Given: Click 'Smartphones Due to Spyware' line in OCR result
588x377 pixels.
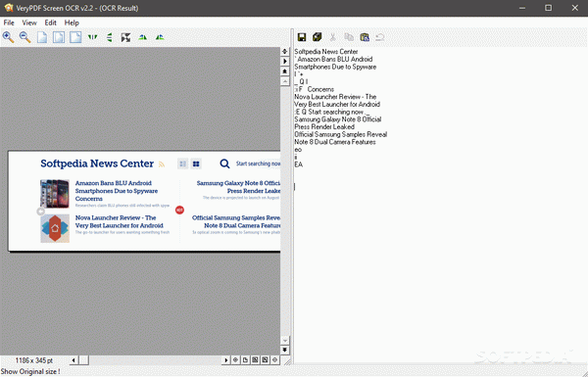Looking at the screenshot, I should click(x=335, y=67).
